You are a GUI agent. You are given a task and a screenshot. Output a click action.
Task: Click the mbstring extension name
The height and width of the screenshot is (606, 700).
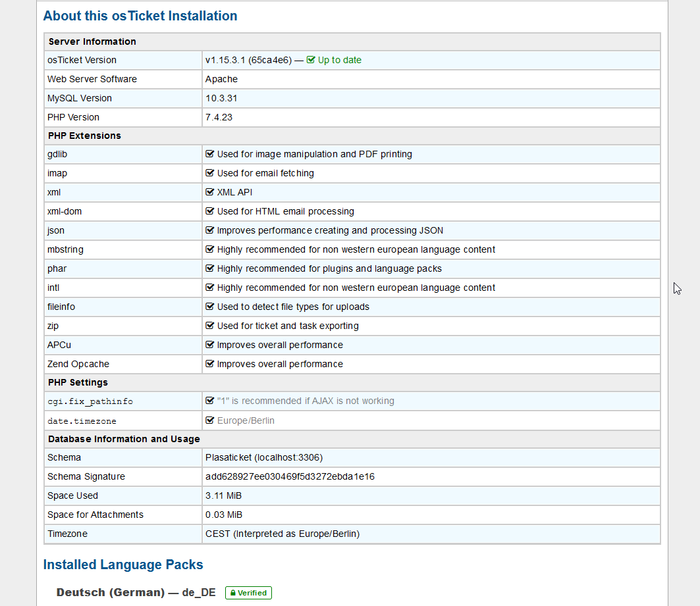[x=65, y=250]
